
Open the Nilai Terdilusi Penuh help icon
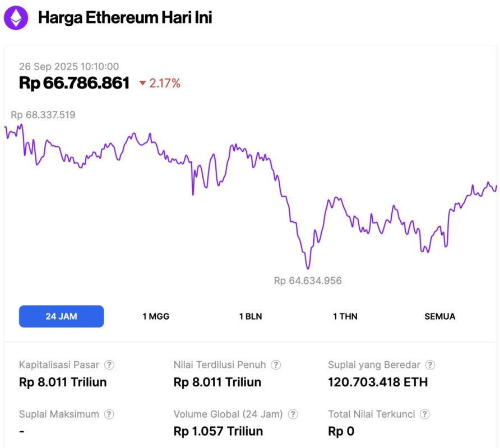276,365
